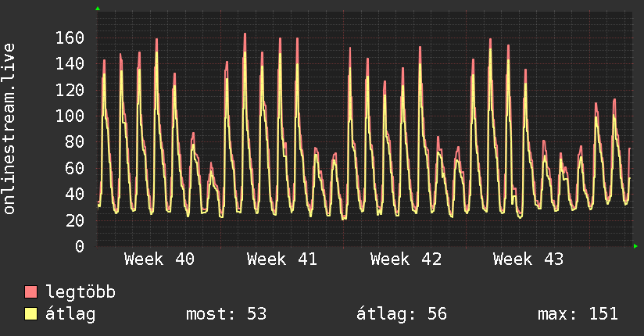Click the 80 y-axis tick label

[75, 142]
